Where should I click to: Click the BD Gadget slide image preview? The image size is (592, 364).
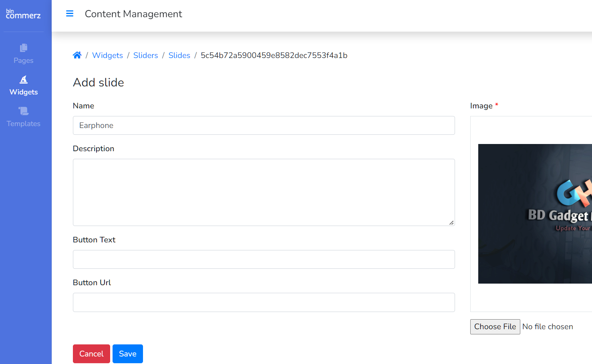point(535,214)
